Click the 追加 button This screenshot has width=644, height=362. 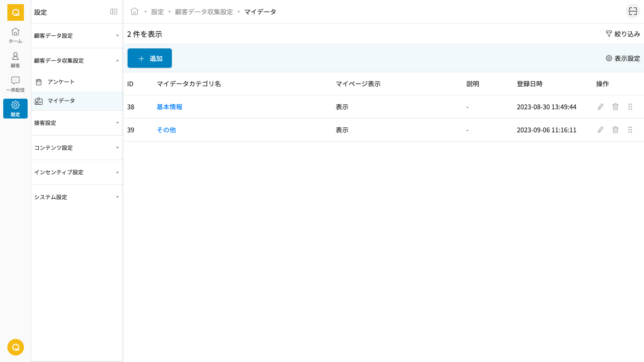[150, 59]
